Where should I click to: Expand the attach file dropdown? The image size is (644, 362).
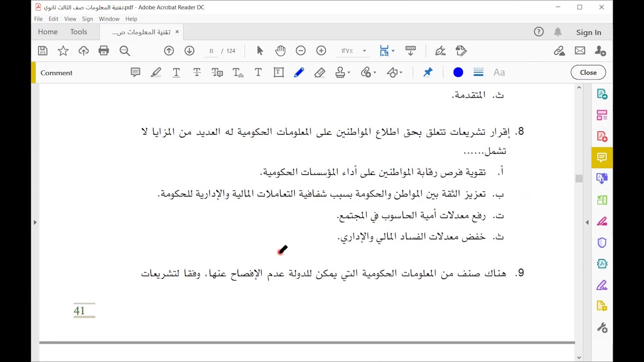tap(374, 73)
